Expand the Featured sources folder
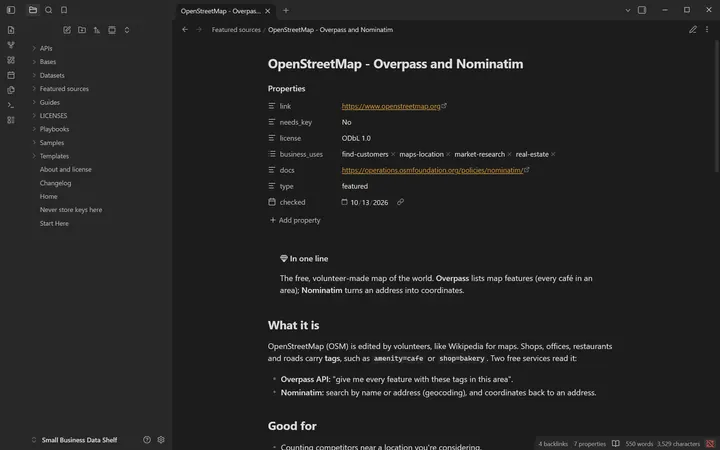 tap(64, 89)
